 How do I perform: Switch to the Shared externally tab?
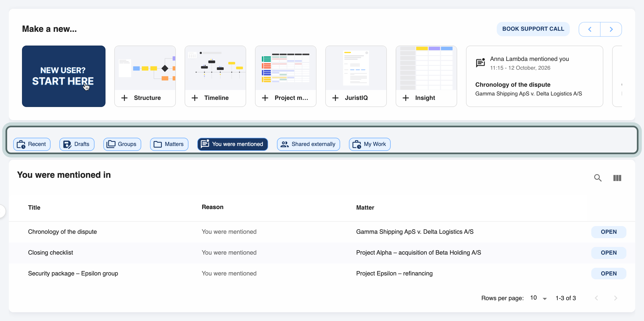pos(309,144)
